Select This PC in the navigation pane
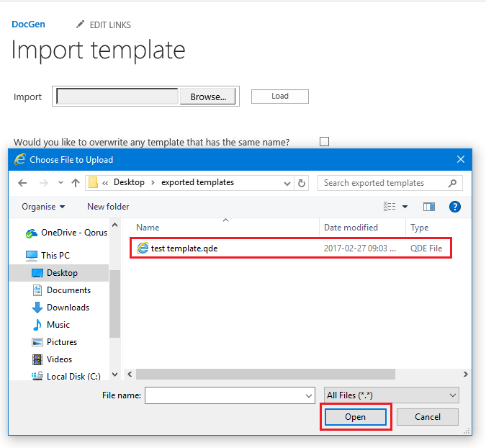This screenshot has height=448, width=486. (x=55, y=256)
